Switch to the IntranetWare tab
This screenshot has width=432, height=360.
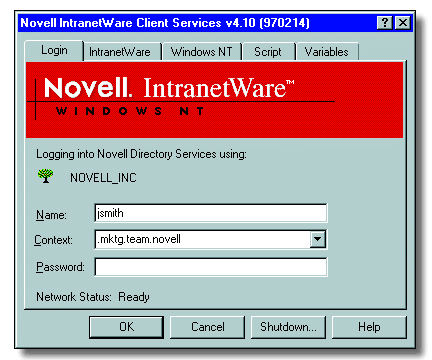(x=120, y=52)
